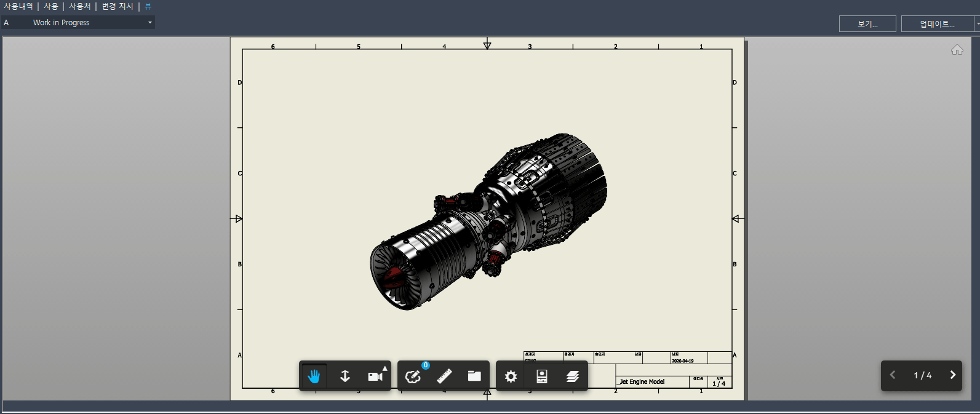Select the Measure ruler tool
Viewport: 980px width, 414px height.
[444, 376]
